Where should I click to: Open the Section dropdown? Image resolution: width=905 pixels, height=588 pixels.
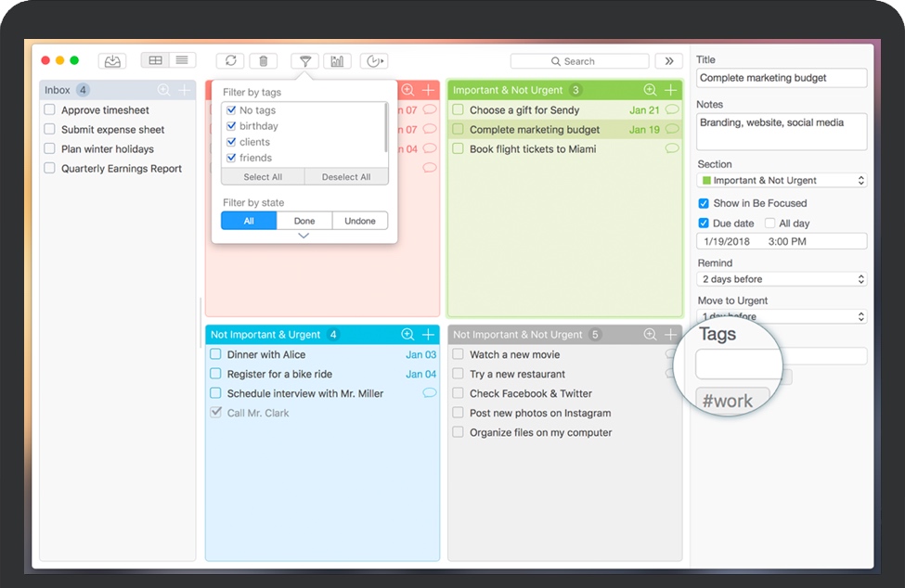[x=782, y=181]
